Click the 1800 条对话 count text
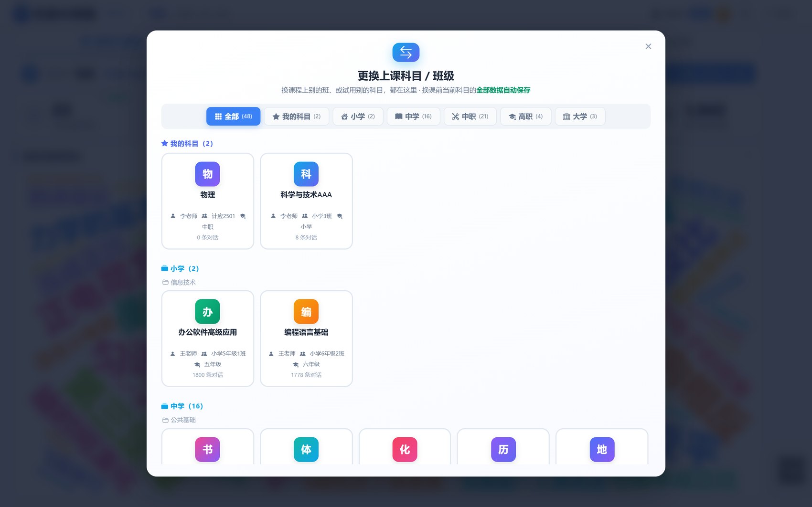The width and height of the screenshot is (812, 507). [207, 375]
